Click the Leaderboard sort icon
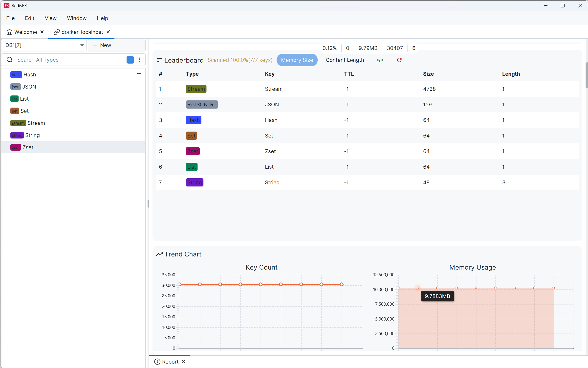 pyautogui.click(x=159, y=60)
